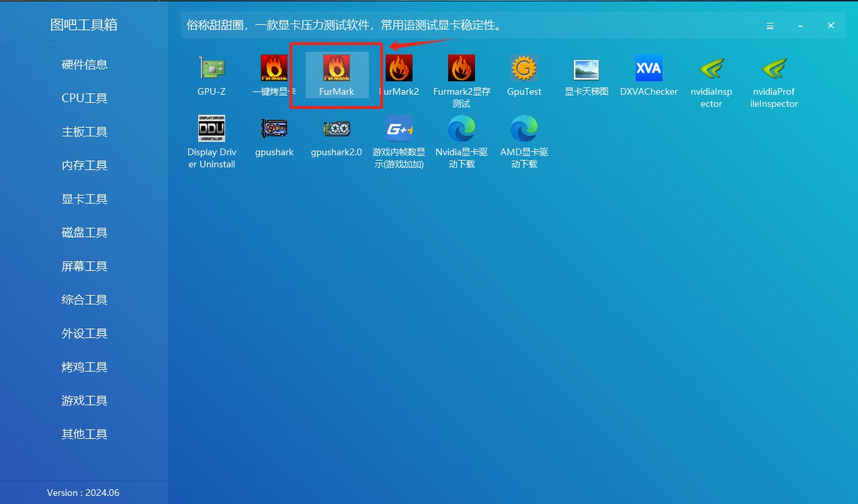Open the hamburger menu in the title bar
858x504 pixels.
[770, 26]
